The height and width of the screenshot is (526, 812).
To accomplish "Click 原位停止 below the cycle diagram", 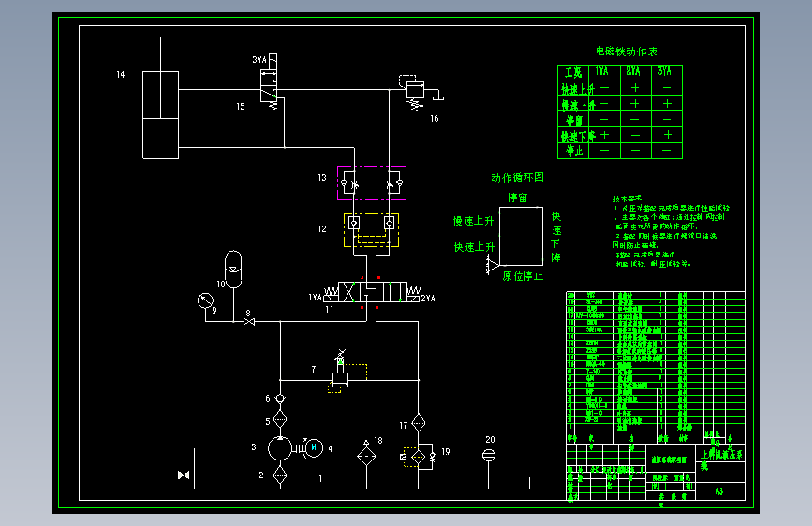I will tap(523, 276).
